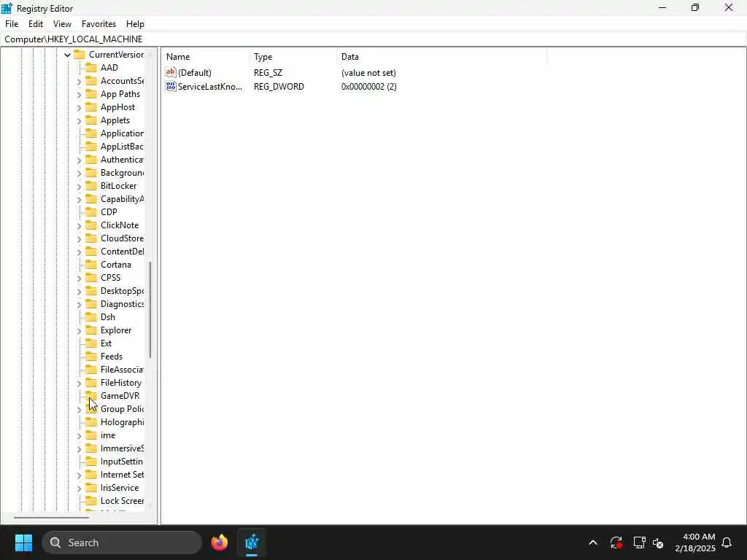Viewport: 747px width, 560px height.
Task: Select the Holographic folder icon
Action: coord(91,422)
